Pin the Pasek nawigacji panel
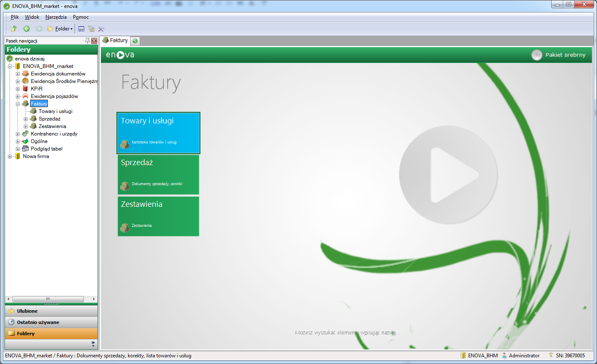 pos(88,41)
